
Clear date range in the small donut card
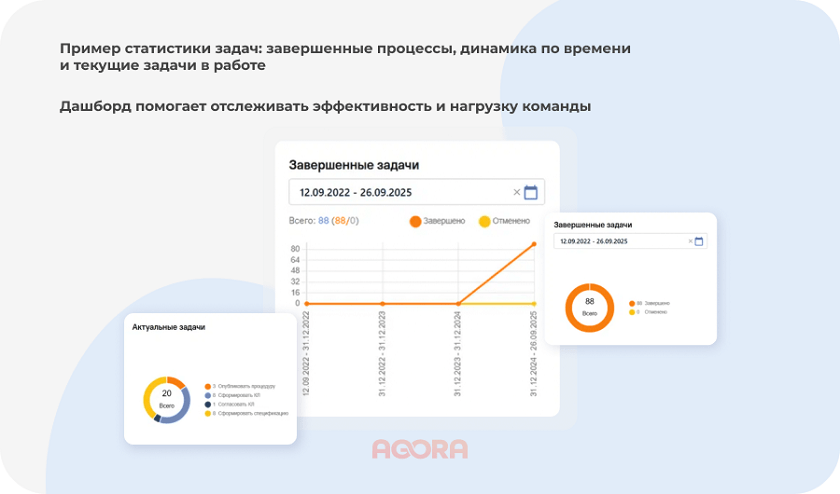click(690, 241)
